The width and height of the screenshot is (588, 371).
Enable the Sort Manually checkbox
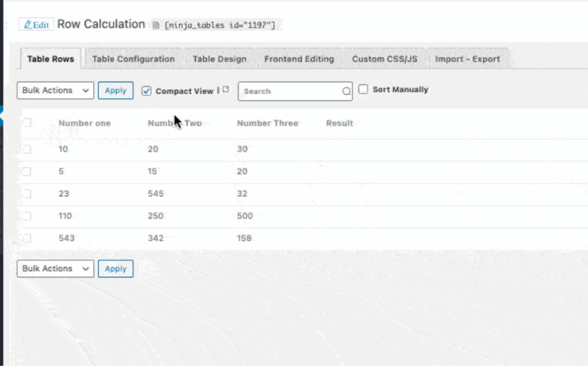pos(363,89)
